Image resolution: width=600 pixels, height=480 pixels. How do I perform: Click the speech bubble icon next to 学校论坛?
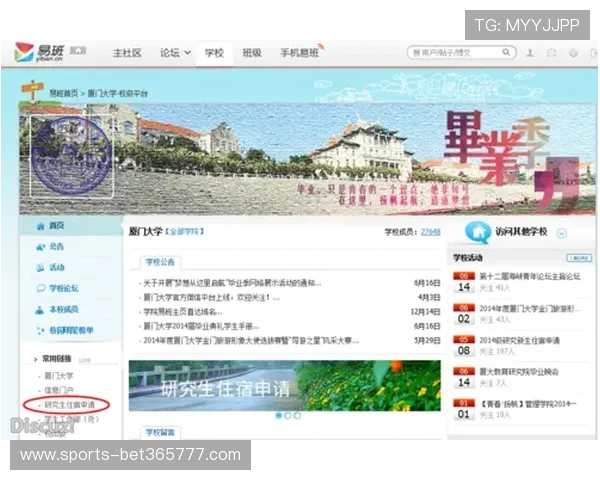click(x=41, y=289)
